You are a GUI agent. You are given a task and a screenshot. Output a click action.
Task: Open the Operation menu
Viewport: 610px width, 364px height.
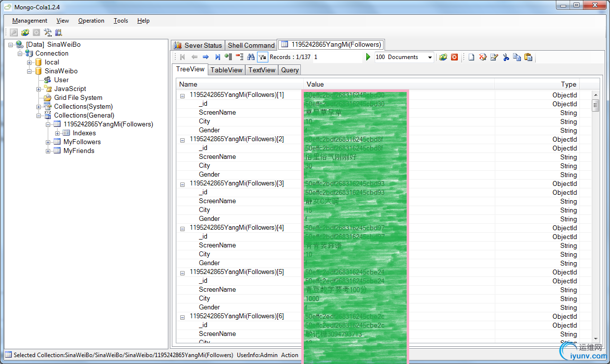(91, 21)
